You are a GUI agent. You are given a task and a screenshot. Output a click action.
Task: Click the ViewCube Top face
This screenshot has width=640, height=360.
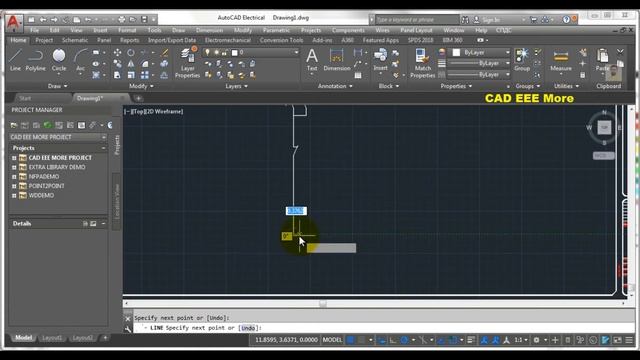point(604,127)
